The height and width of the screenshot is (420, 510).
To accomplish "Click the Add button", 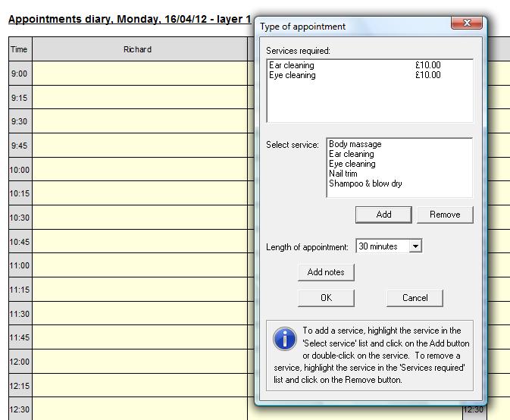I will click(383, 215).
